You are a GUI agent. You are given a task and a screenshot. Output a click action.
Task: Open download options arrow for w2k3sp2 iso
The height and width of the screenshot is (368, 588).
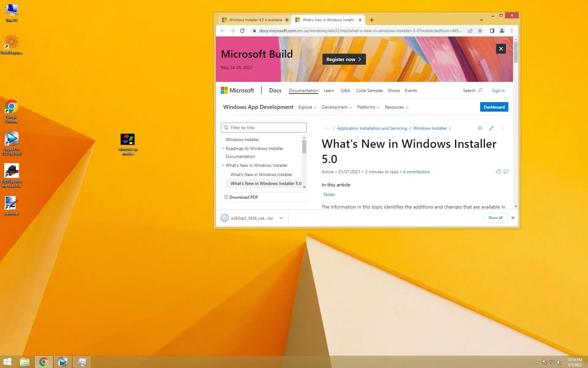(281, 218)
